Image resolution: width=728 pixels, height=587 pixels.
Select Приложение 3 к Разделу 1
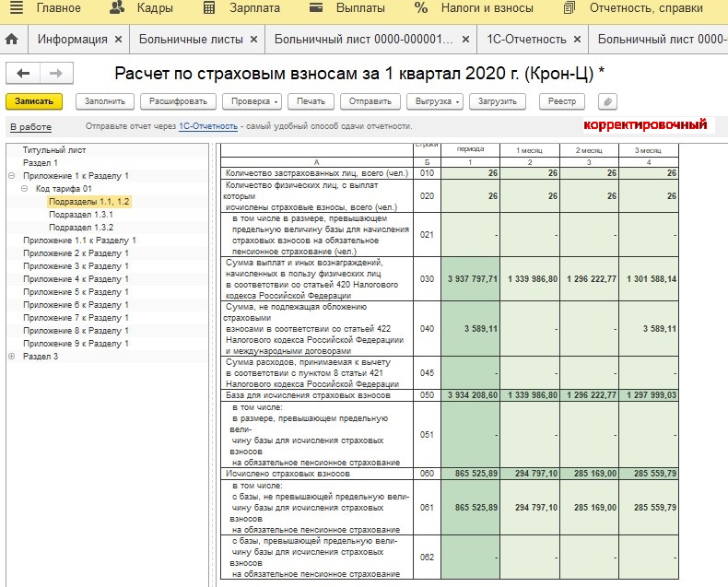(76, 266)
